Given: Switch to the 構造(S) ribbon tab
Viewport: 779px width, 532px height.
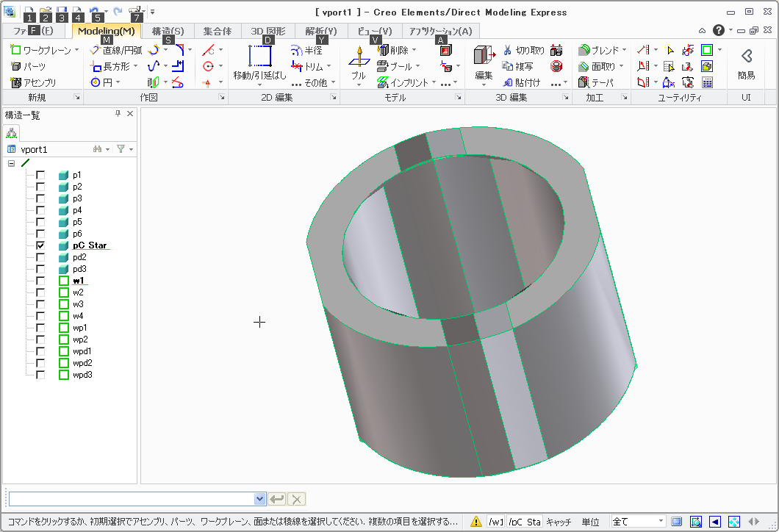Looking at the screenshot, I should pos(168,31).
